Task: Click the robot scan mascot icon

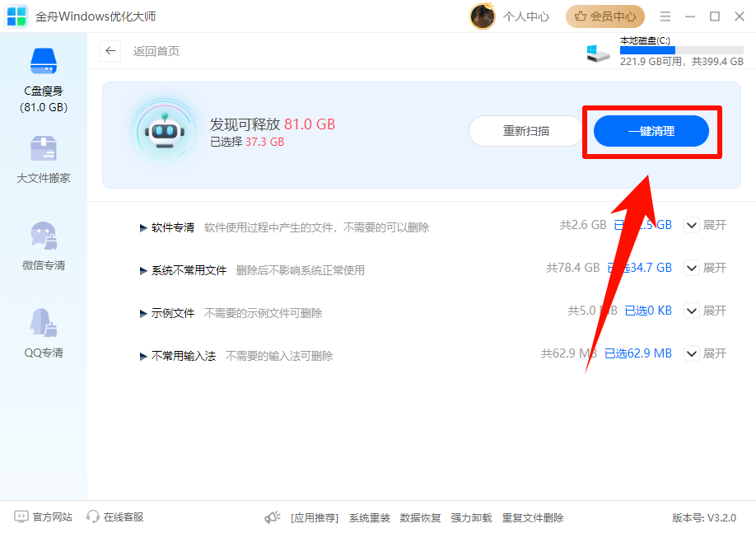Action: click(x=164, y=130)
